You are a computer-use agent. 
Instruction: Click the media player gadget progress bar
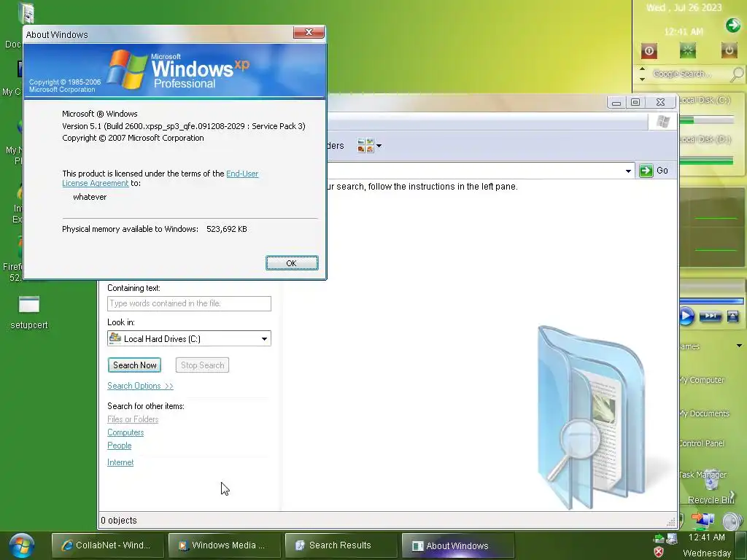pos(712,301)
